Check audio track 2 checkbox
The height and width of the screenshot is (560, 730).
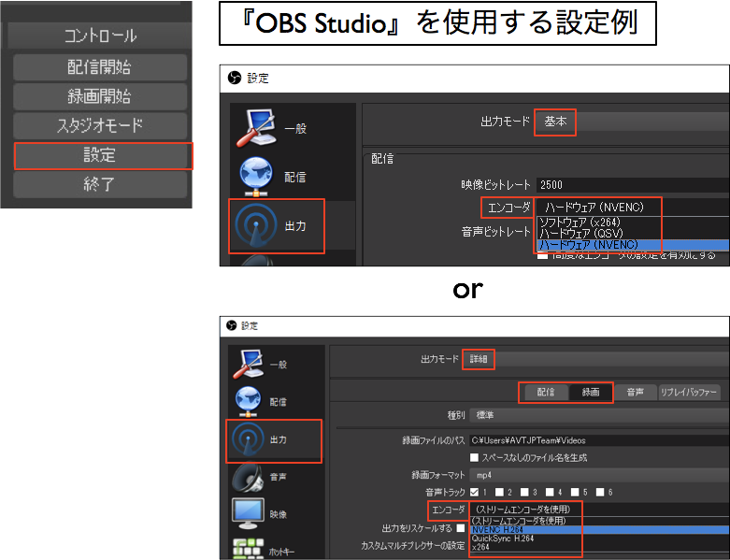pyautogui.click(x=499, y=492)
